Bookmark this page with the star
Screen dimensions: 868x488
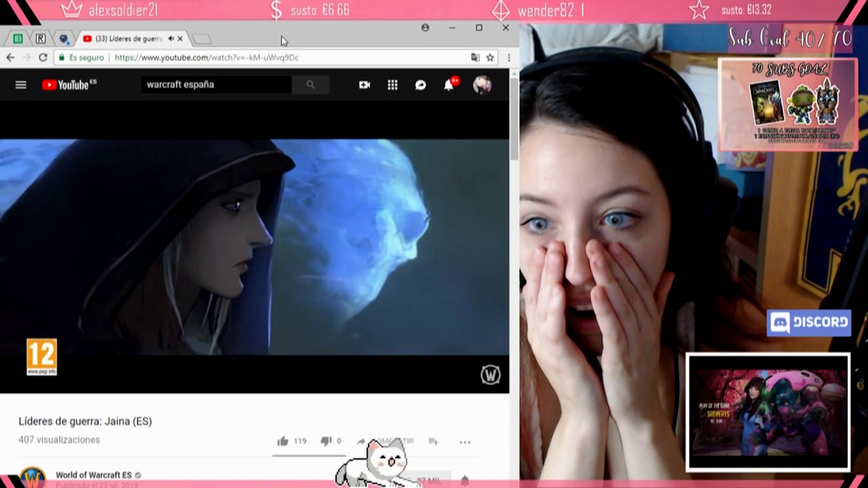click(x=490, y=58)
